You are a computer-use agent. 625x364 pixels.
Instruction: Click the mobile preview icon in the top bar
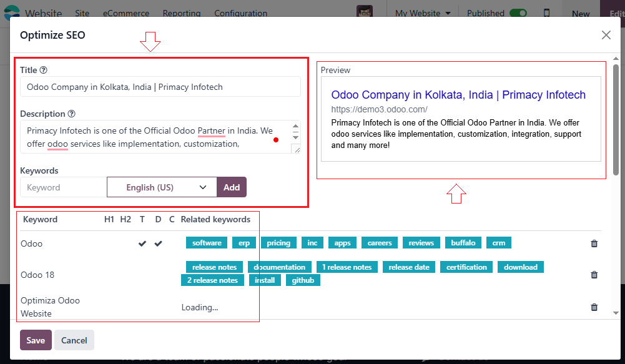[x=548, y=12]
